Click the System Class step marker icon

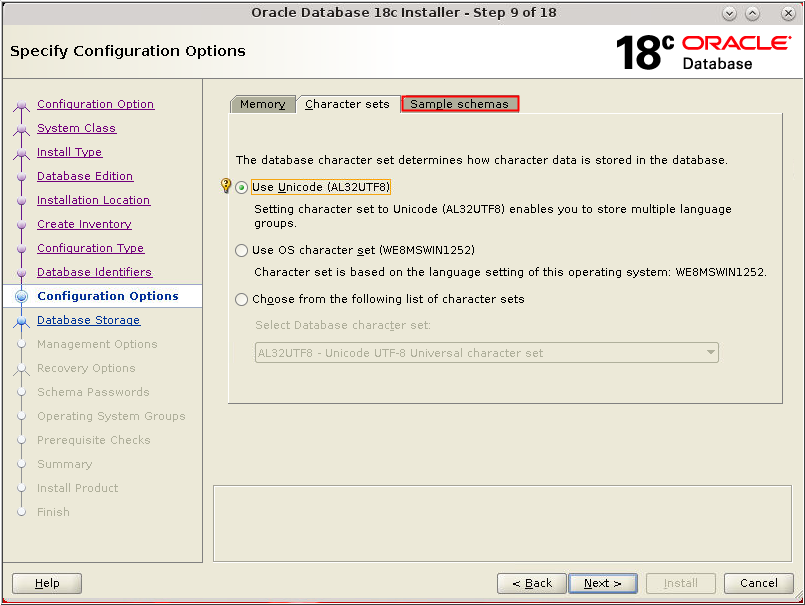click(22, 130)
